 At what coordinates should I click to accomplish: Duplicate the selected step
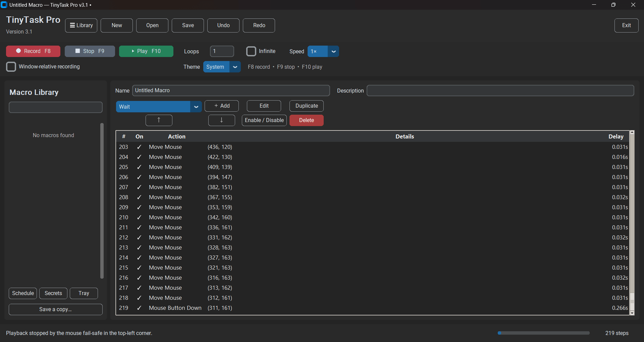click(x=307, y=106)
